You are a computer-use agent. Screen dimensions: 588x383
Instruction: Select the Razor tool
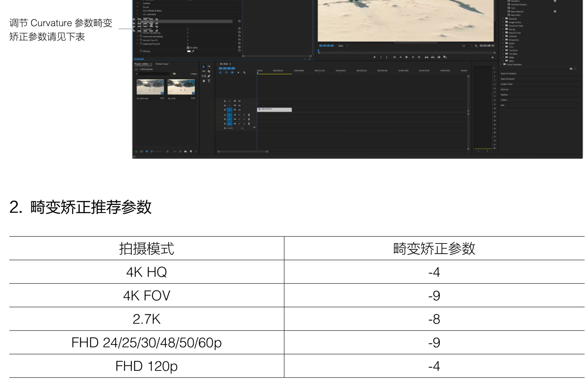[x=209, y=71]
